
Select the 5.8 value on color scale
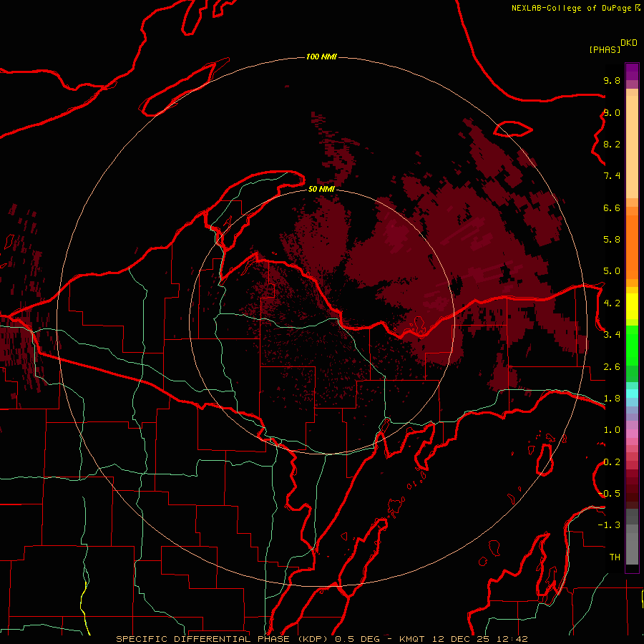coord(612,240)
